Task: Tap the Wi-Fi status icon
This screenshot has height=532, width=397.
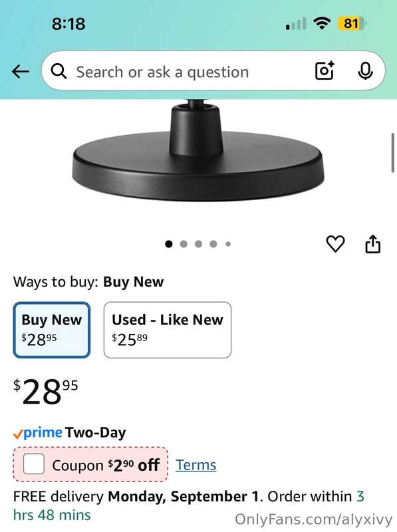Action: pos(322,23)
